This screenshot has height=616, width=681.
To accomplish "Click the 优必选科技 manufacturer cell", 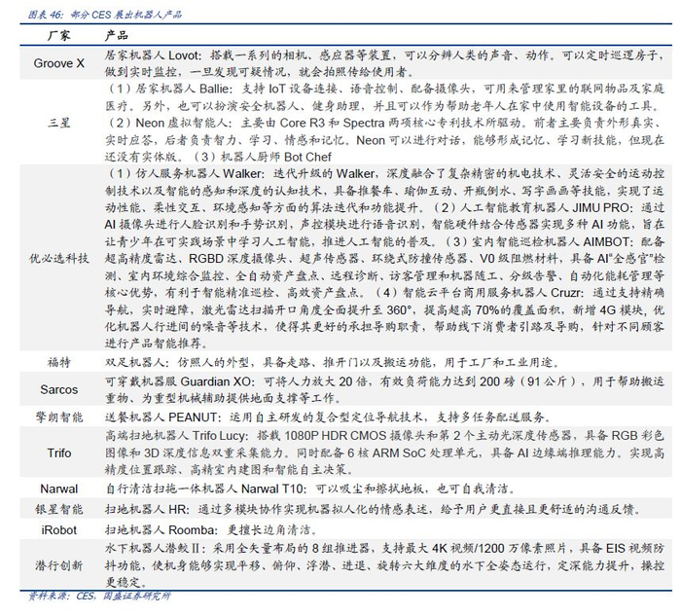I will pos(58,259).
